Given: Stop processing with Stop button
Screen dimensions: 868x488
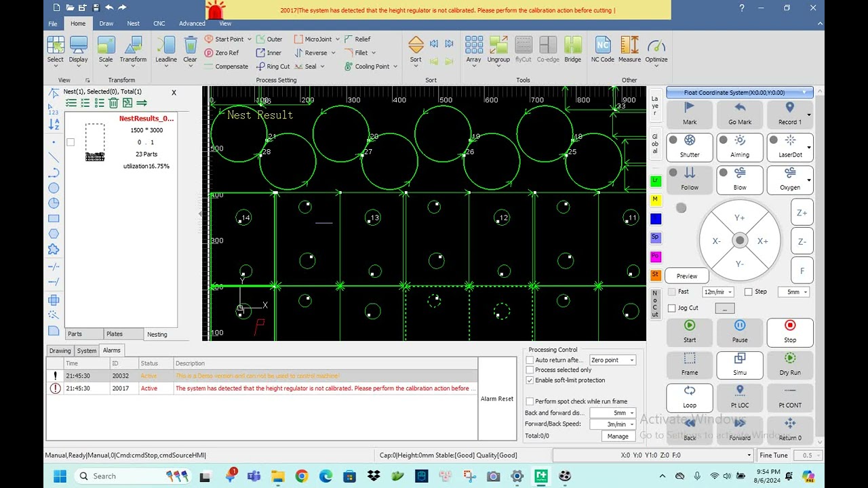Looking at the screenshot, I should coord(790,332).
